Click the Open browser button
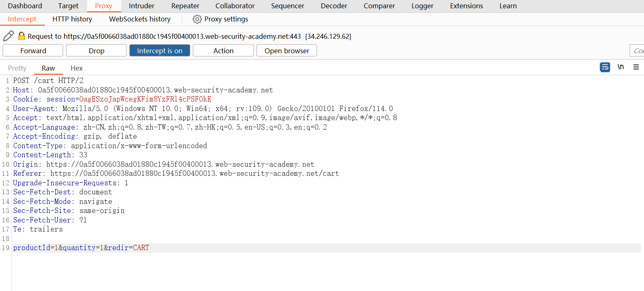The width and height of the screenshot is (644, 291). coord(286,51)
